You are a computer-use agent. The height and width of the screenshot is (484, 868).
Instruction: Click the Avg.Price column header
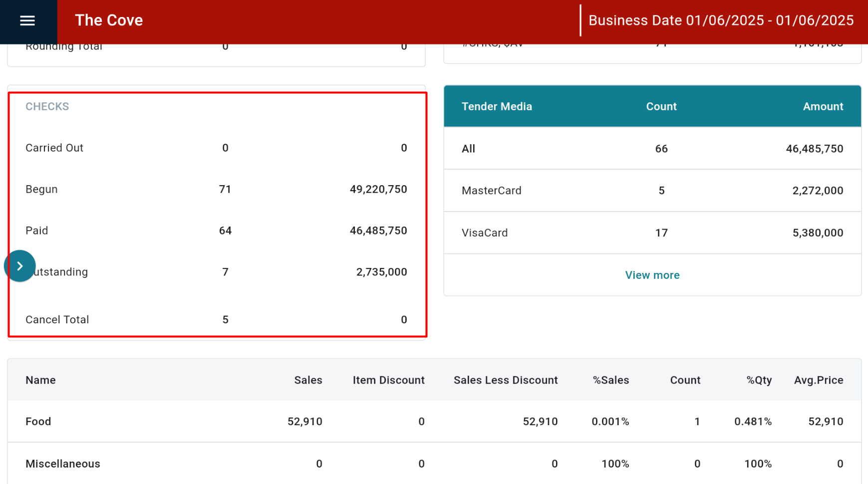[818, 380]
